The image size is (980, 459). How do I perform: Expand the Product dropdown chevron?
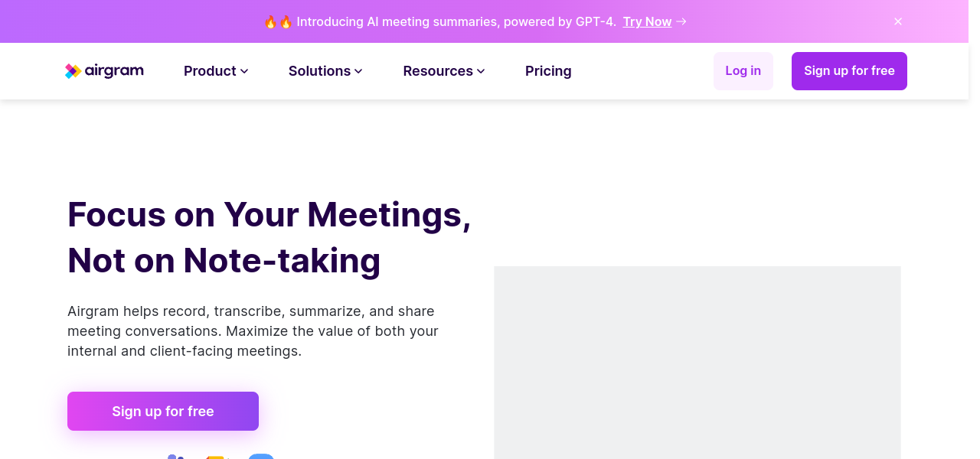click(x=244, y=71)
